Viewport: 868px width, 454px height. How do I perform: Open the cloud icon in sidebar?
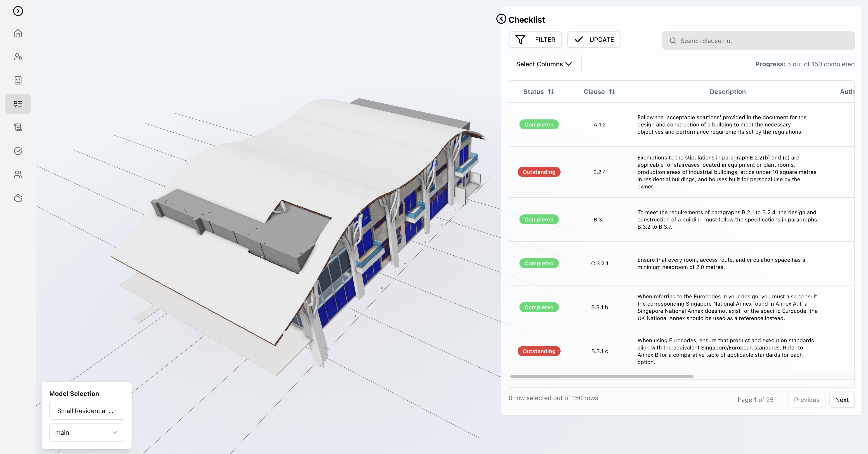[18, 198]
